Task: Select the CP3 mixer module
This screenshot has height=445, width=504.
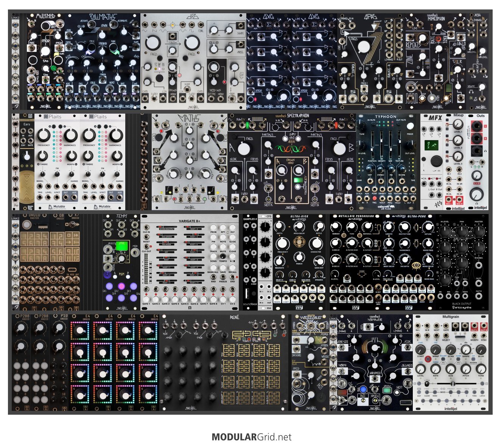Action: [265, 262]
